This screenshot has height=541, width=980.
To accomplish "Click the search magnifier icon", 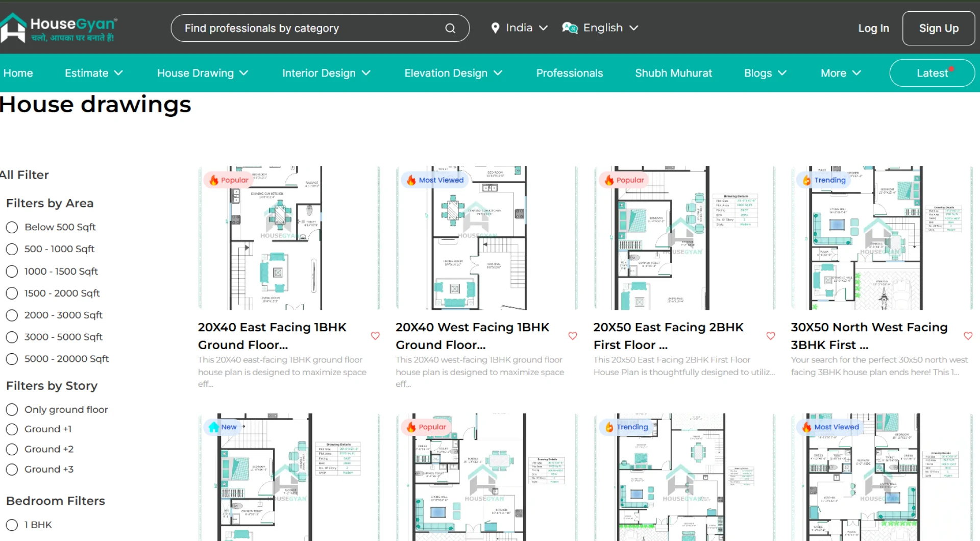I will pos(450,29).
